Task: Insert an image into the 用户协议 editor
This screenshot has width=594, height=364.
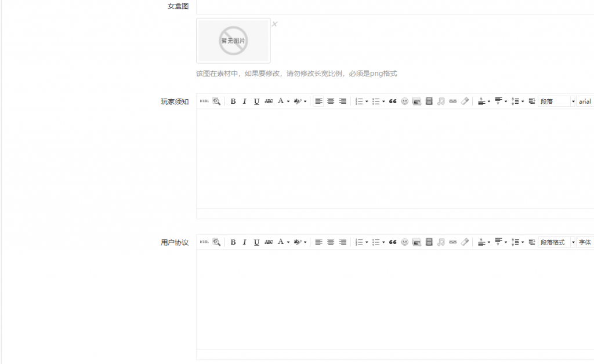Action: coord(416,242)
